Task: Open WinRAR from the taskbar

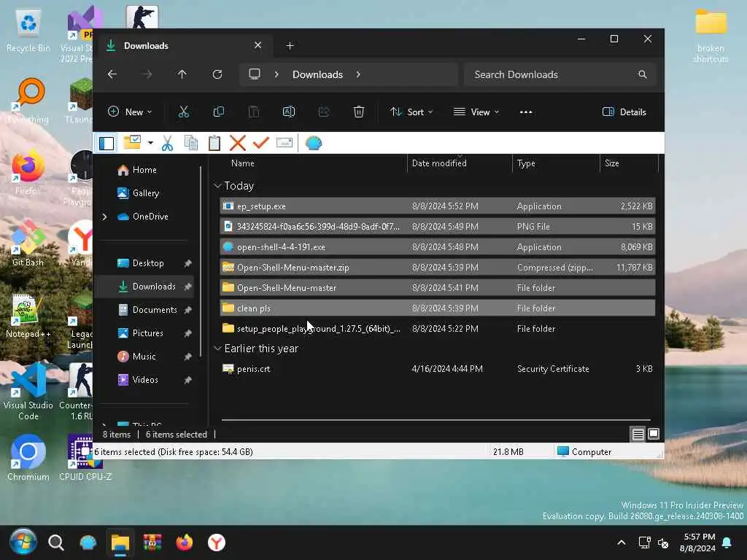Action: pos(152,542)
